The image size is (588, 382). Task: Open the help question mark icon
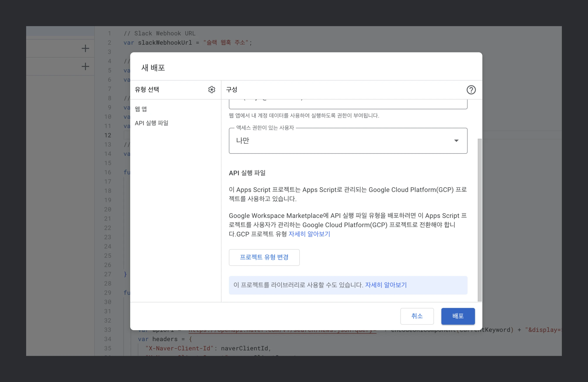coord(471,90)
